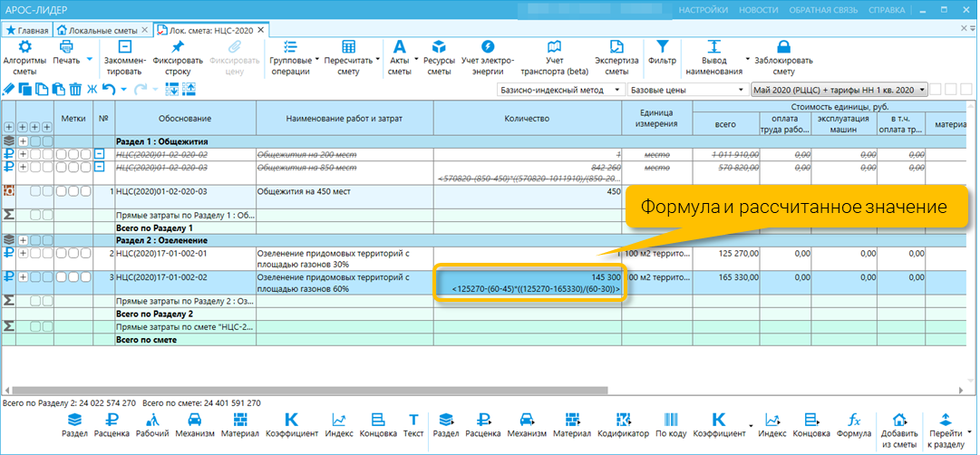
Task: Toggle last square toggle right of Май 2020 combo
Action: coord(965,90)
